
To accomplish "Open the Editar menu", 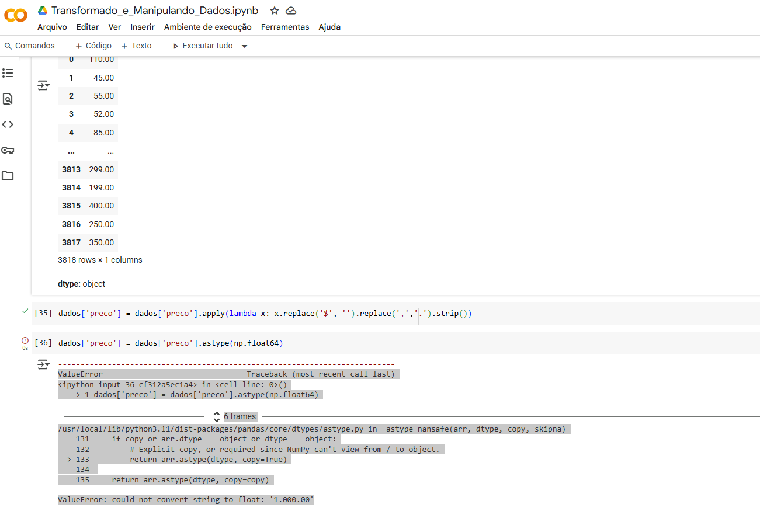I will point(88,27).
